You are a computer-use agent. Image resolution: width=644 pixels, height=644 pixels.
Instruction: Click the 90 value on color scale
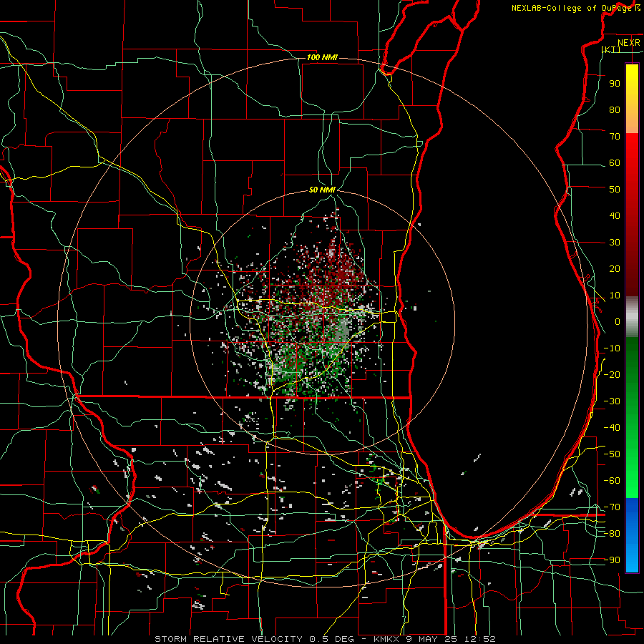pyautogui.click(x=615, y=84)
